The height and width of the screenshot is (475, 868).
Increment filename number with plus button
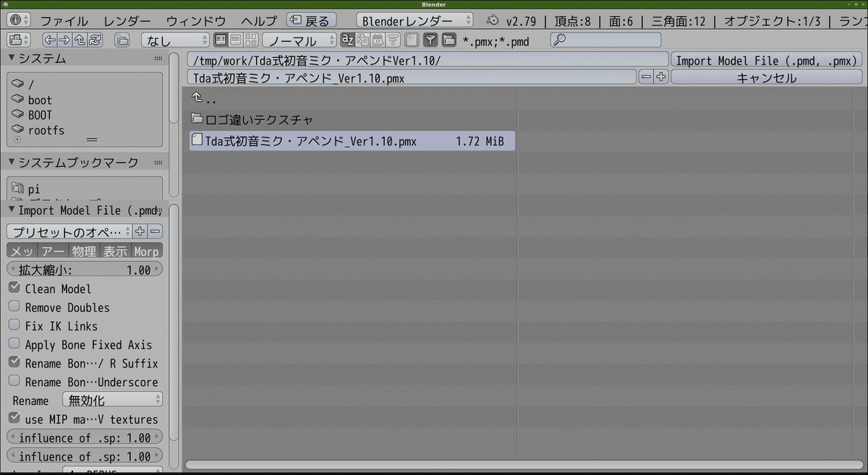click(x=660, y=77)
